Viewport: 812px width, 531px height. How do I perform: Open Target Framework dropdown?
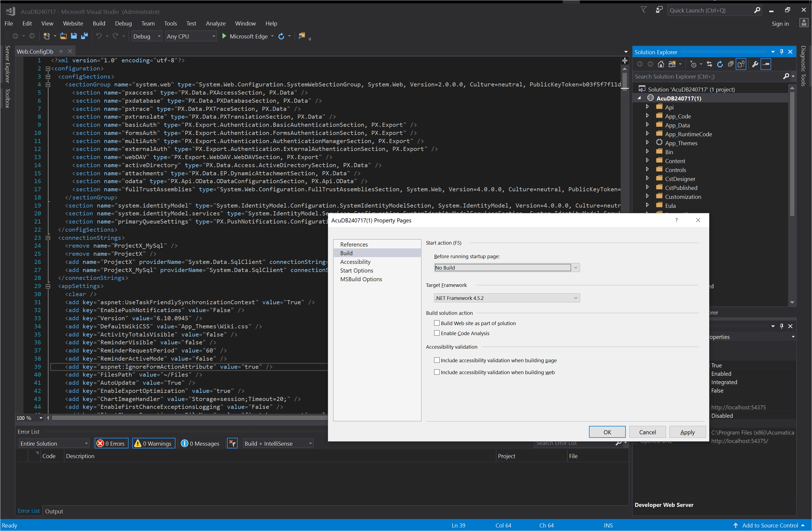[507, 298]
